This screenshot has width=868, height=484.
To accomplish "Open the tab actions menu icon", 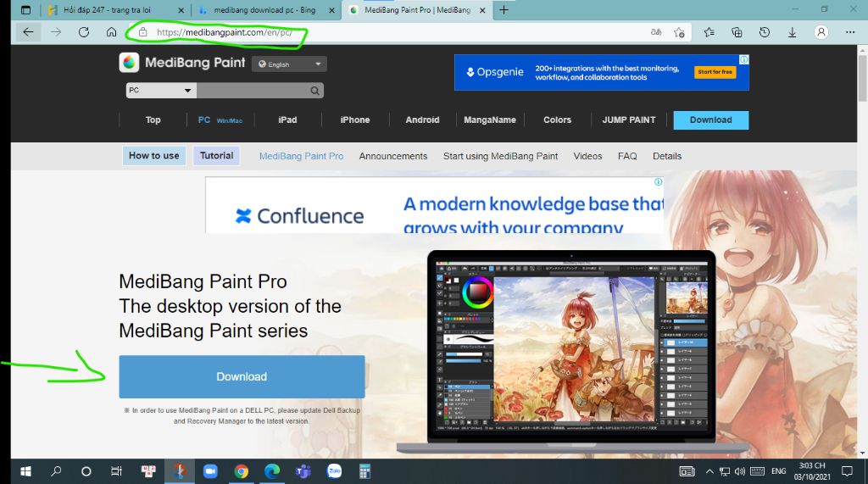I will point(25,10).
